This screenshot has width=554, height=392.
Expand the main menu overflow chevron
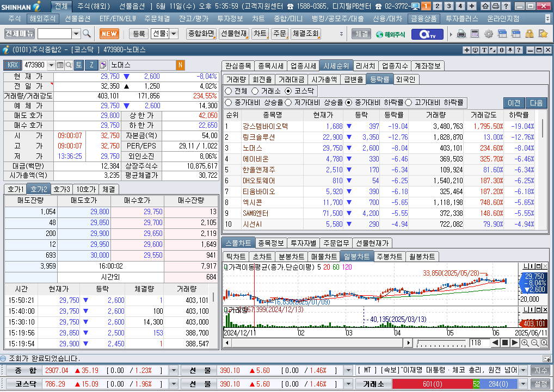click(x=547, y=18)
